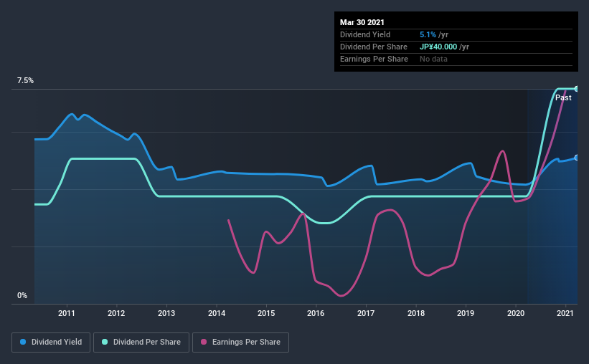This screenshot has height=364, width=589.
Task: Click the teal end-point marker at 7.5%
Action: coord(576,89)
